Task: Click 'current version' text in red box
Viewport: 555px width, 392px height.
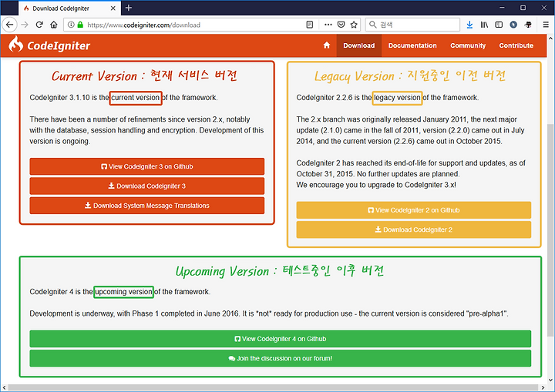Action: 136,98
